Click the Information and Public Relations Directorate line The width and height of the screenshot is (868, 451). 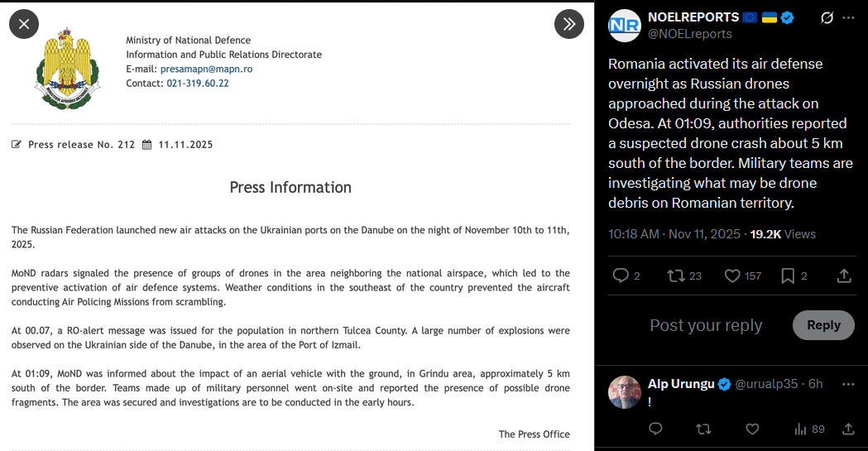[223, 55]
